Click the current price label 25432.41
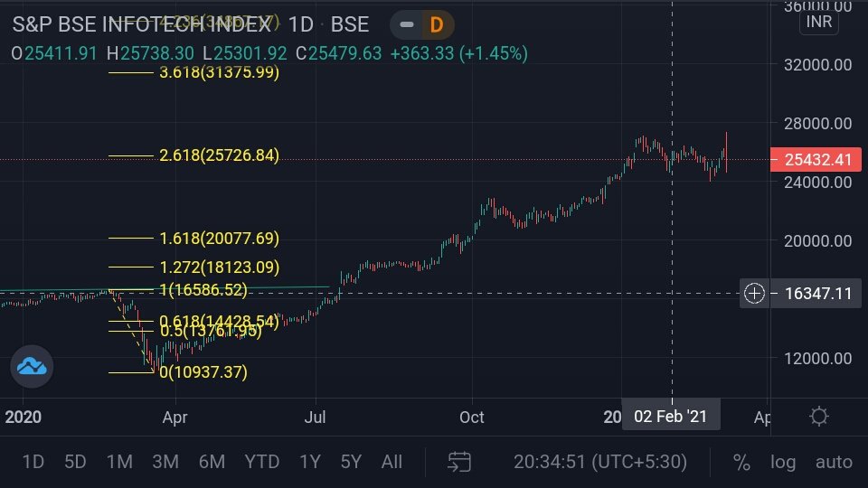Image resolution: width=868 pixels, height=488 pixels. click(816, 159)
